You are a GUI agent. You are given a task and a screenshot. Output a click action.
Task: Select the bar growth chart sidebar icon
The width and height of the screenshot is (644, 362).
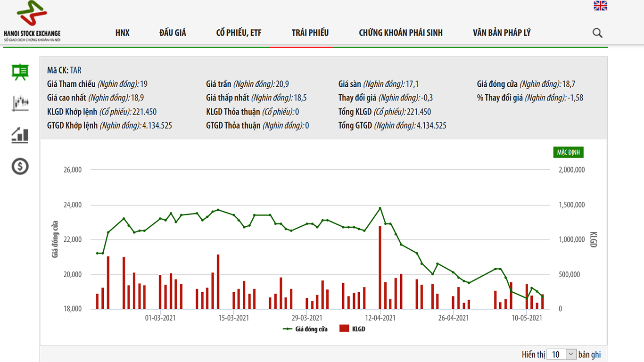[x=20, y=135]
